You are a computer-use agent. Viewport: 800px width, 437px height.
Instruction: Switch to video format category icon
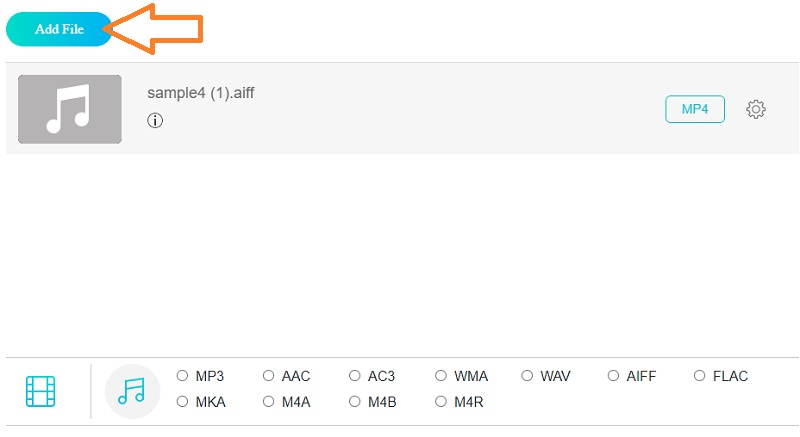[x=41, y=391]
